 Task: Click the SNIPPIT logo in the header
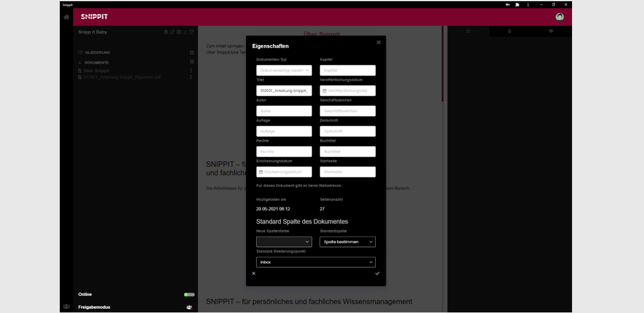click(94, 17)
